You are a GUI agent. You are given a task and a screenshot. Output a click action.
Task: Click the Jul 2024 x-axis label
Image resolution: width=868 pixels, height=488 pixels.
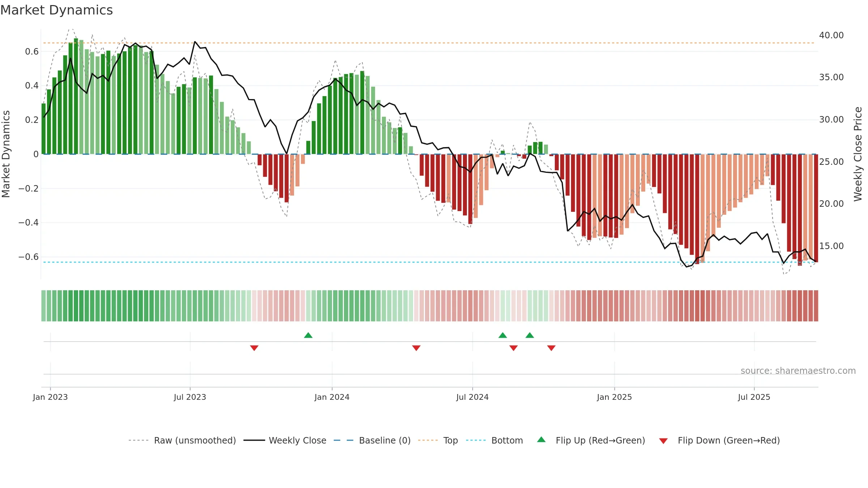click(472, 397)
